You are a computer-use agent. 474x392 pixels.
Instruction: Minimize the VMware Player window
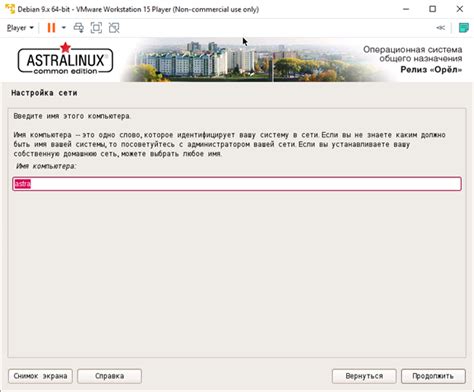point(406,9)
